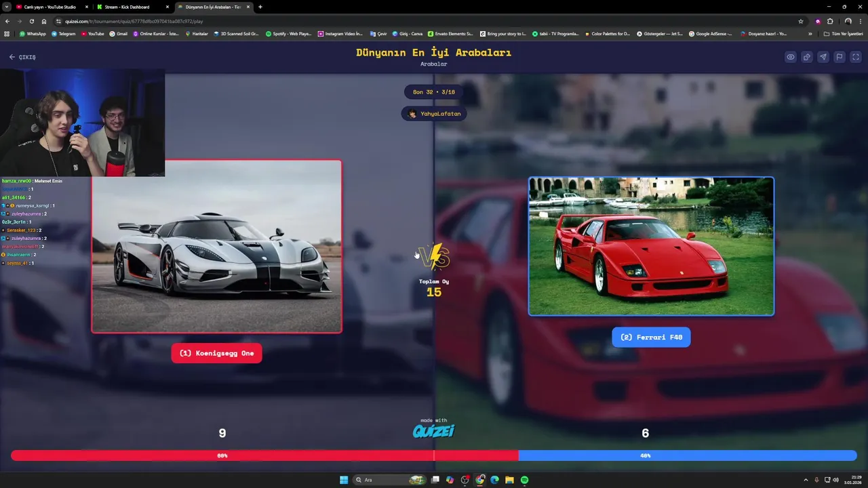Open the Haritalar bookmark

pyautogui.click(x=197, y=33)
